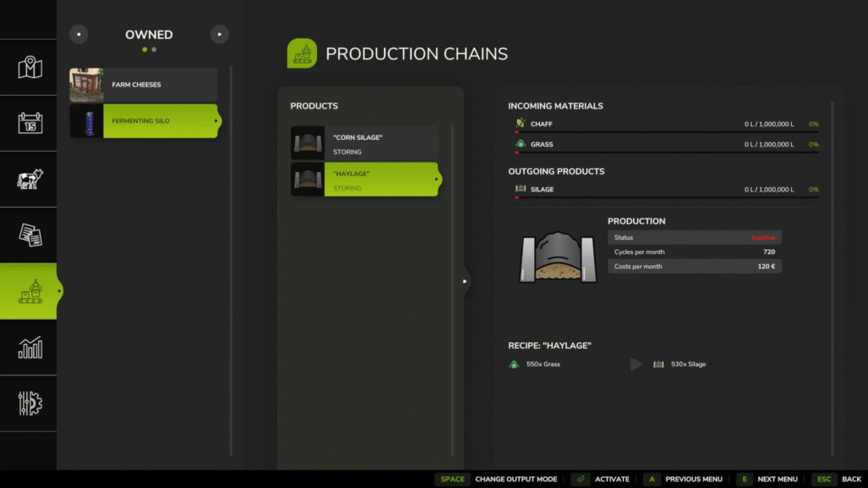Go to next Owned page arrow
Image resolution: width=868 pixels, height=488 pixels.
(x=220, y=35)
